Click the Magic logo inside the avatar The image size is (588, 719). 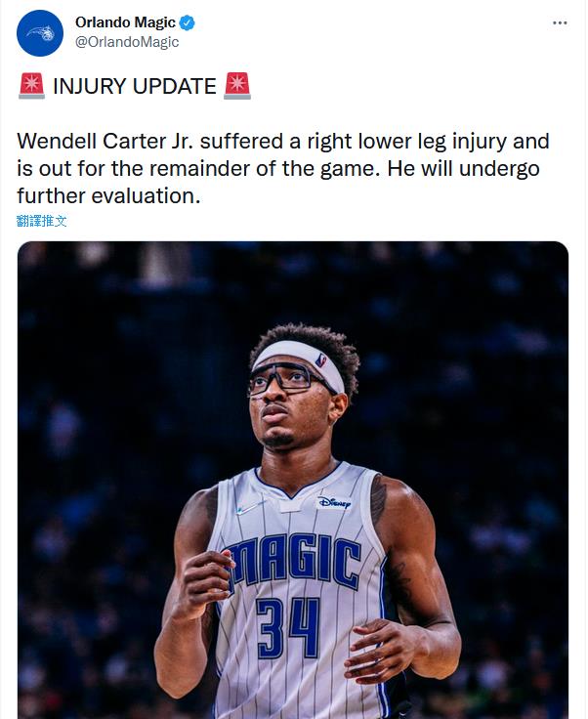click(40, 33)
